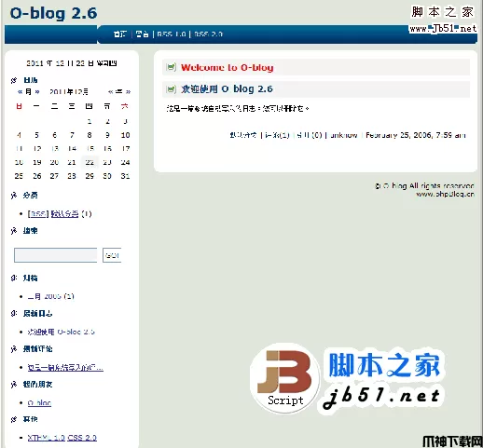Click the post date February 25, 2006
Image resolution: width=483 pixels, height=448 pixels.
(416, 135)
